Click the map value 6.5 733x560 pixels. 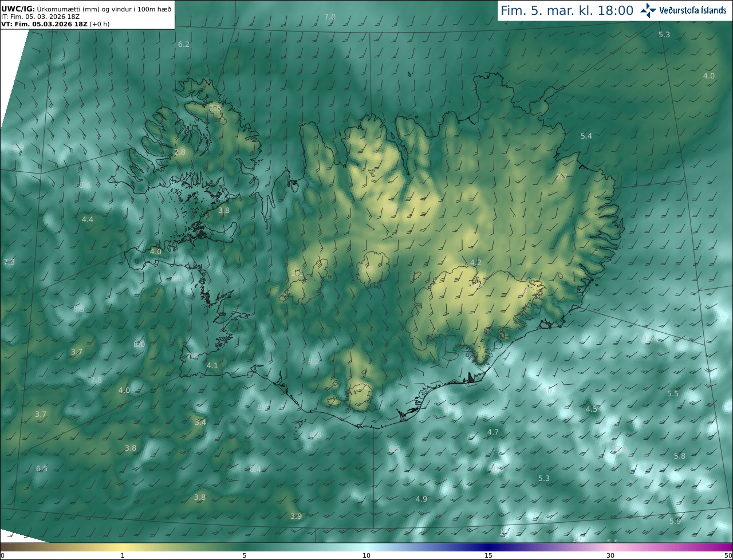coord(42,468)
